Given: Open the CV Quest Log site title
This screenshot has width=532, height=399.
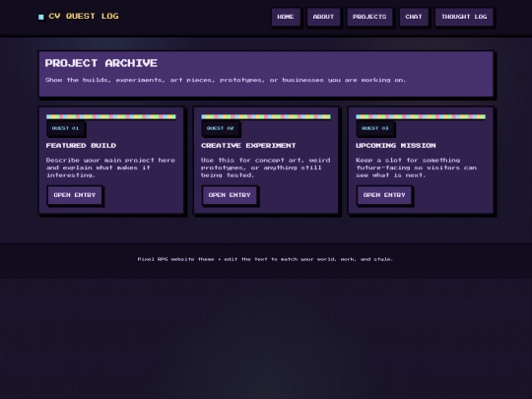Looking at the screenshot, I should coord(84,16).
